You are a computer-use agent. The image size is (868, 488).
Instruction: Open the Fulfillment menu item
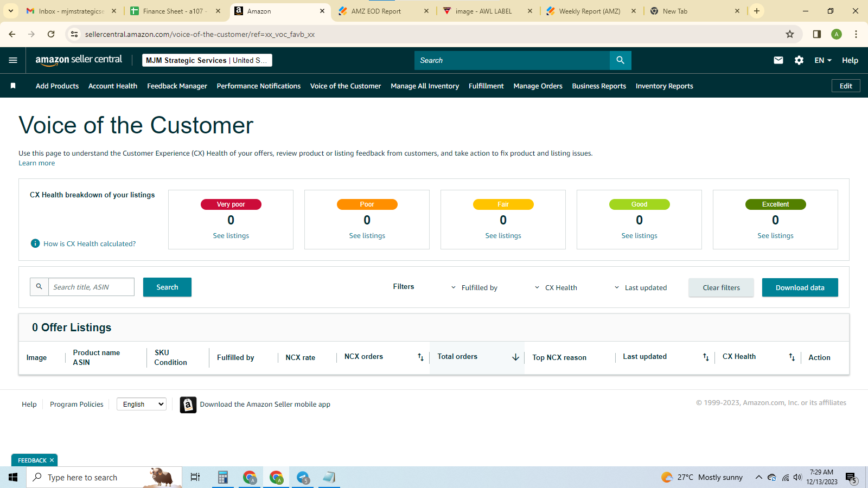point(486,86)
